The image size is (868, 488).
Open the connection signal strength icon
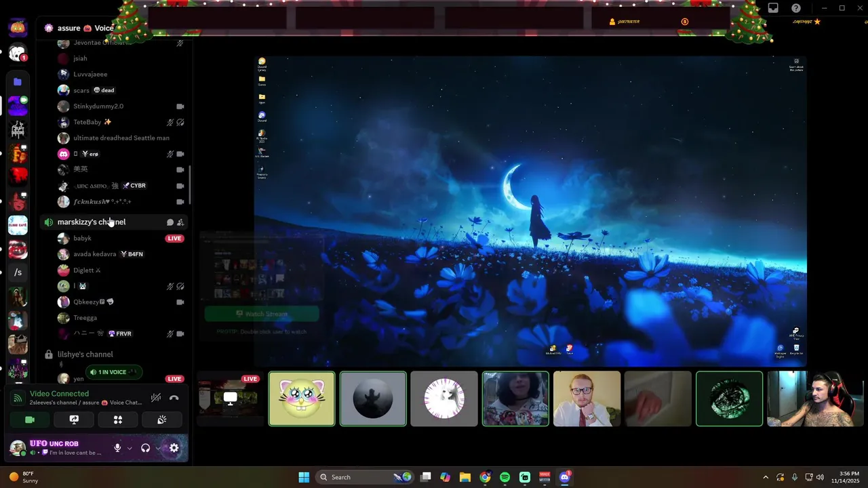18,398
